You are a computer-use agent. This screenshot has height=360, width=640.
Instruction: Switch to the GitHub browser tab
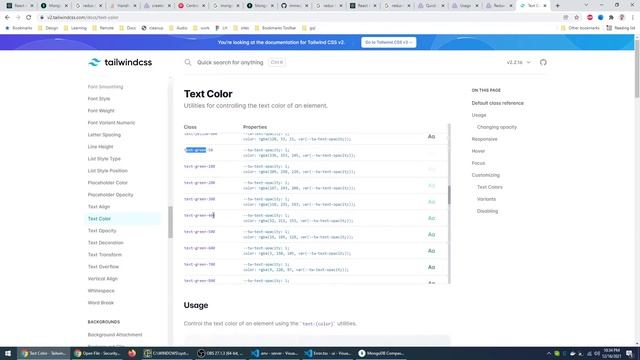tap(294, 6)
